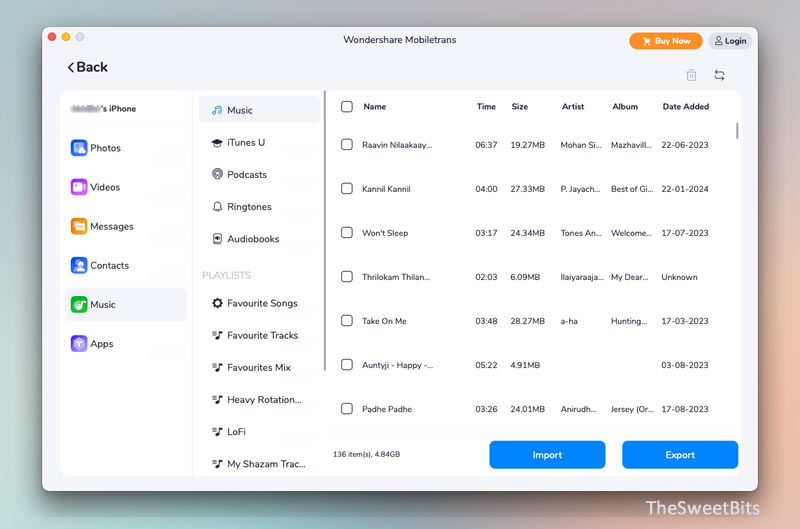Click the Export button
This screenshot has height=529, width=800.
680,455
